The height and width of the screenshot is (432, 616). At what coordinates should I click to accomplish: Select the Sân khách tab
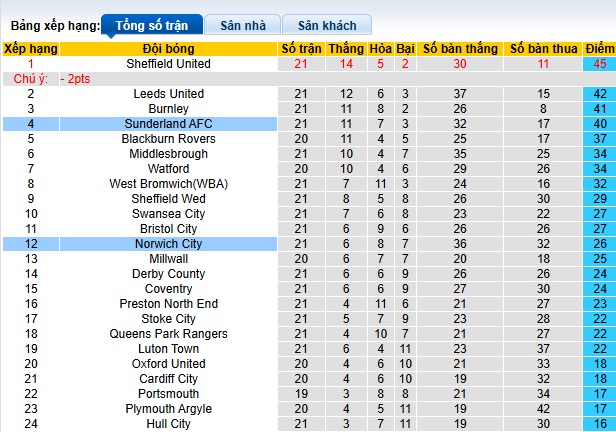[x=327, y=24]
